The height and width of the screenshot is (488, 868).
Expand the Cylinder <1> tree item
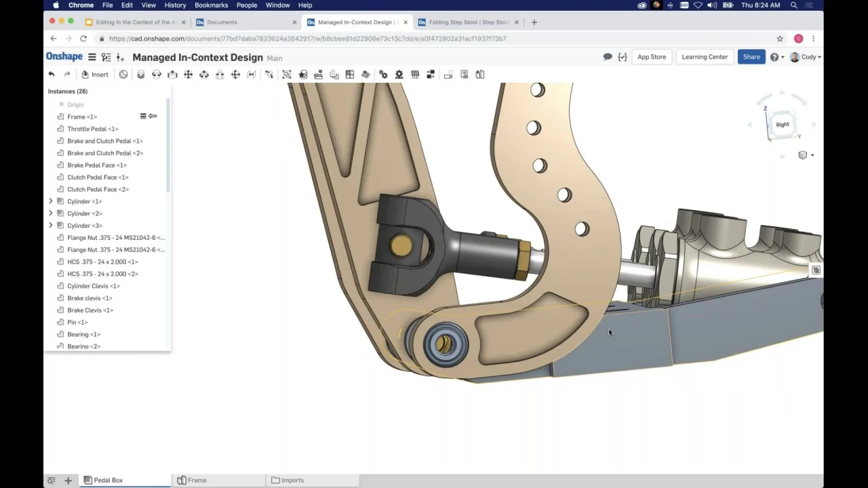click(51, 201)
